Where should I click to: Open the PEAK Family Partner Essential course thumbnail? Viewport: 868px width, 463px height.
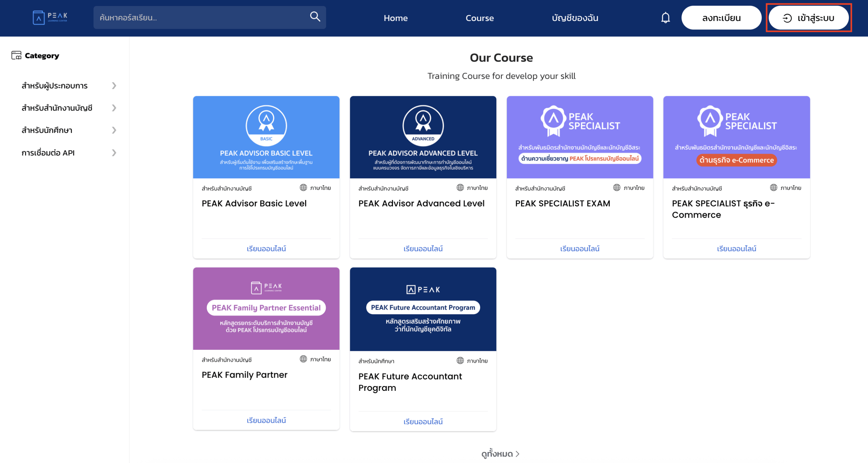[x=266, y=308]
